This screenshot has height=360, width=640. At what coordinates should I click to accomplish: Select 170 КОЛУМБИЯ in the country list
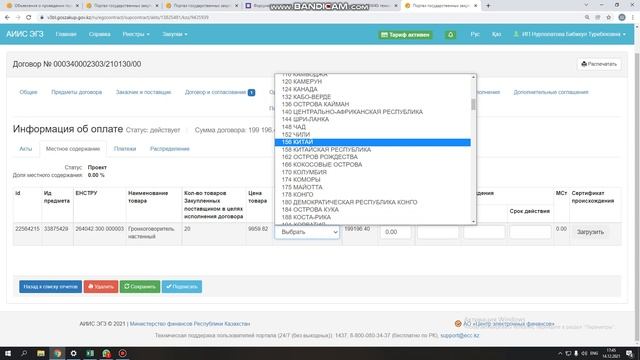pos(373,172)
